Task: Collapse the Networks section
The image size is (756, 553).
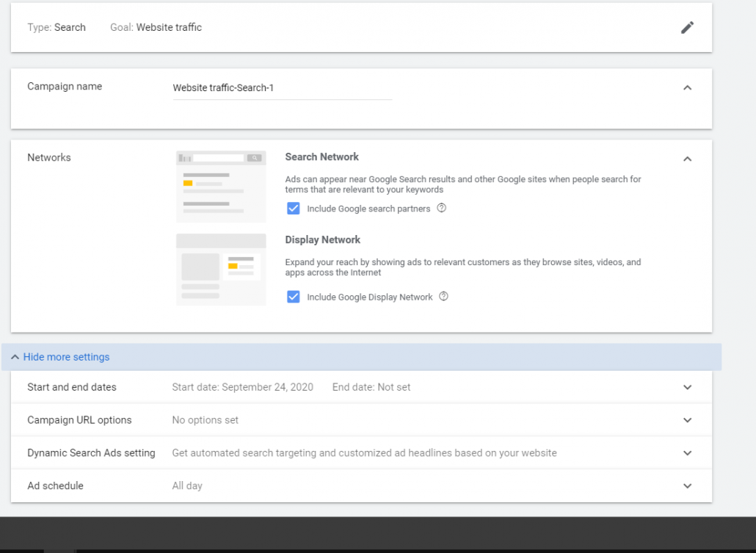Action: click(687, 158)
